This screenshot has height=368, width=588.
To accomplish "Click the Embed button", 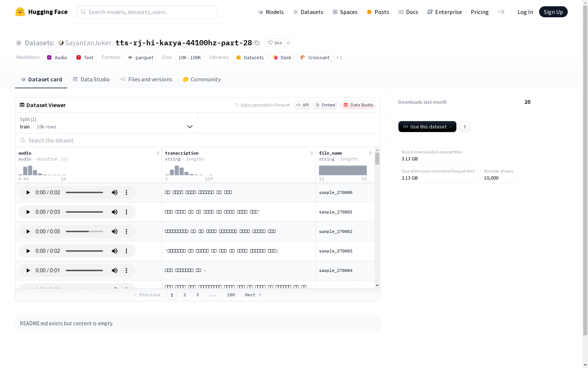I will (325, 105).
